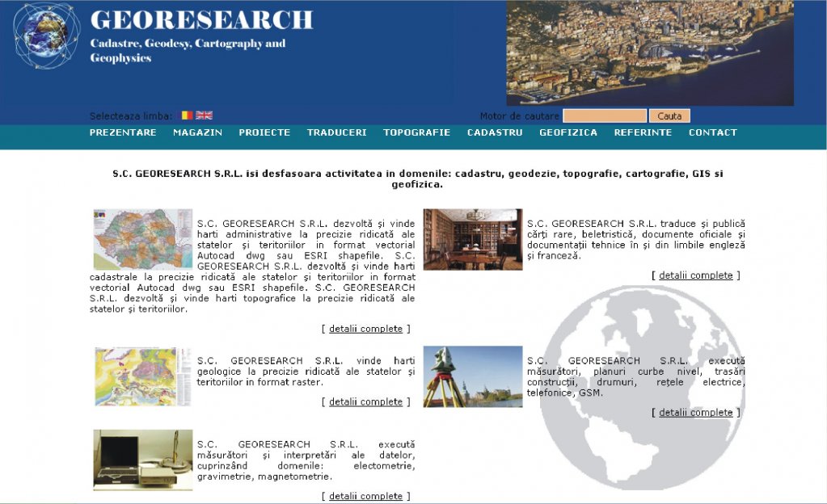
Task: Open detalii complete for administrative maps
Action: tap(365, 329)
